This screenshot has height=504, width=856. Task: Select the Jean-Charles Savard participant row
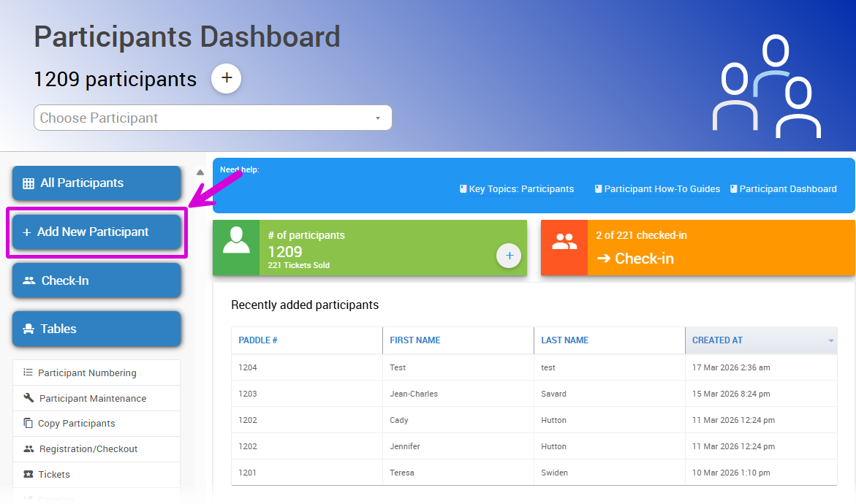click(x=534, y=394)
